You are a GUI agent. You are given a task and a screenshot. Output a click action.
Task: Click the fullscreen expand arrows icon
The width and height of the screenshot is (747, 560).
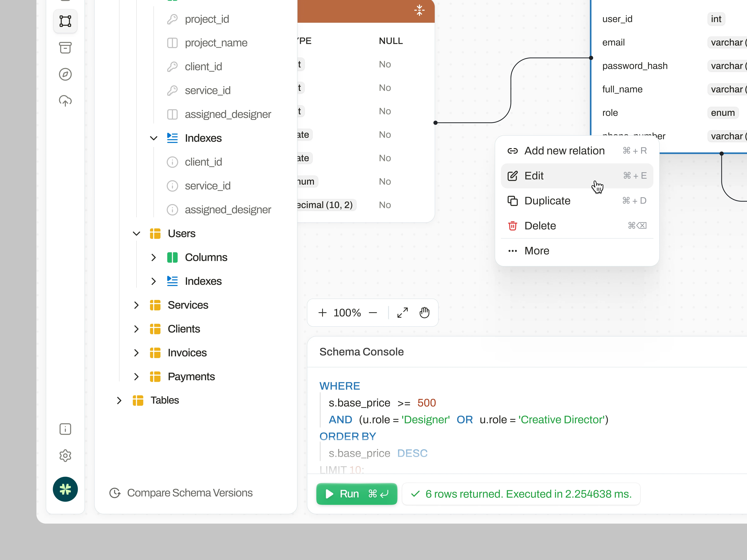point(403,313)
